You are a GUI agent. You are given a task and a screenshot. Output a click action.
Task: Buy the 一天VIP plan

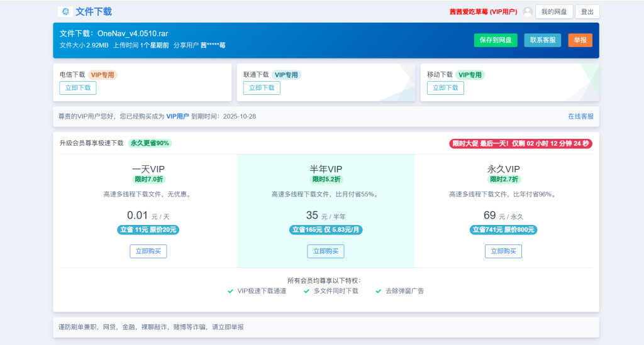(148, 251)
